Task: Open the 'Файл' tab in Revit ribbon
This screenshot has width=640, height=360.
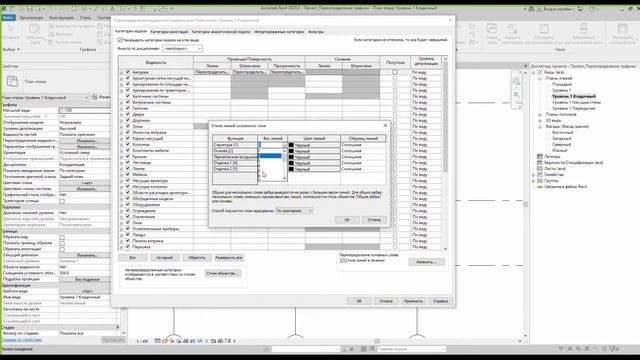Action: tap(8, 18)
